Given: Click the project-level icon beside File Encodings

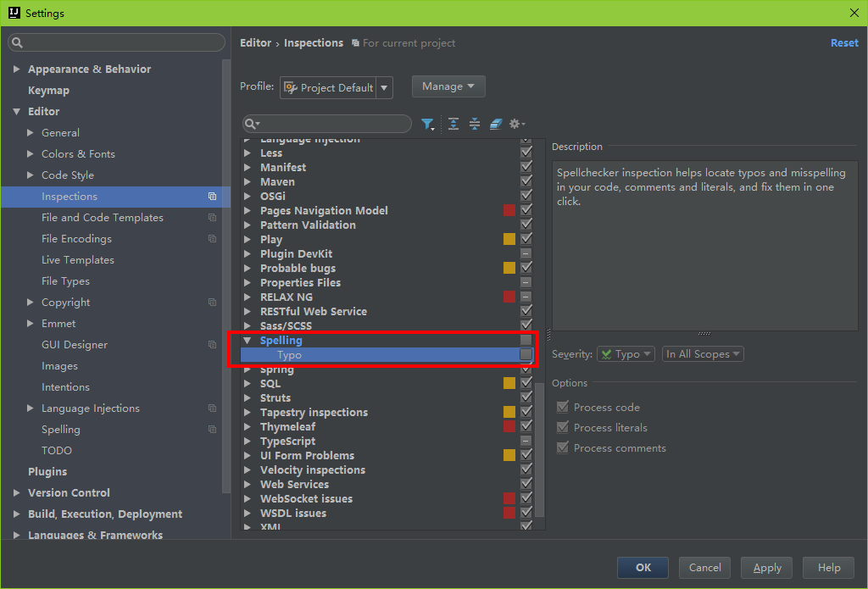Looking at the screenshot, I should 212,239.
